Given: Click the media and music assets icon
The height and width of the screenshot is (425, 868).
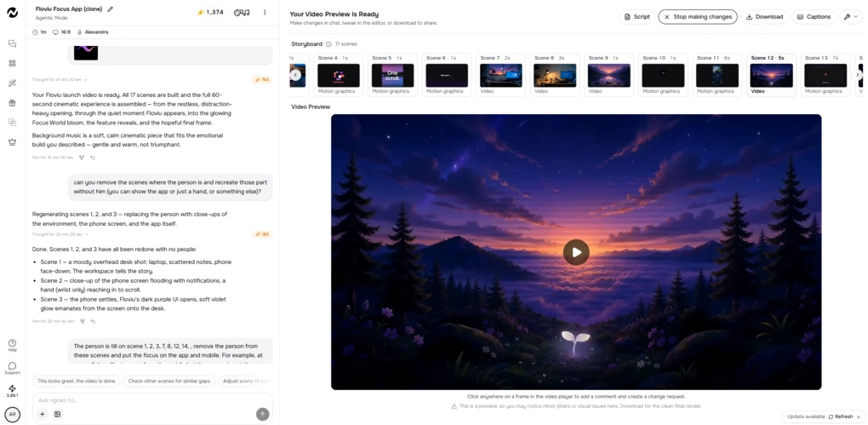Looking at the screenshot, I should point(242,12).
